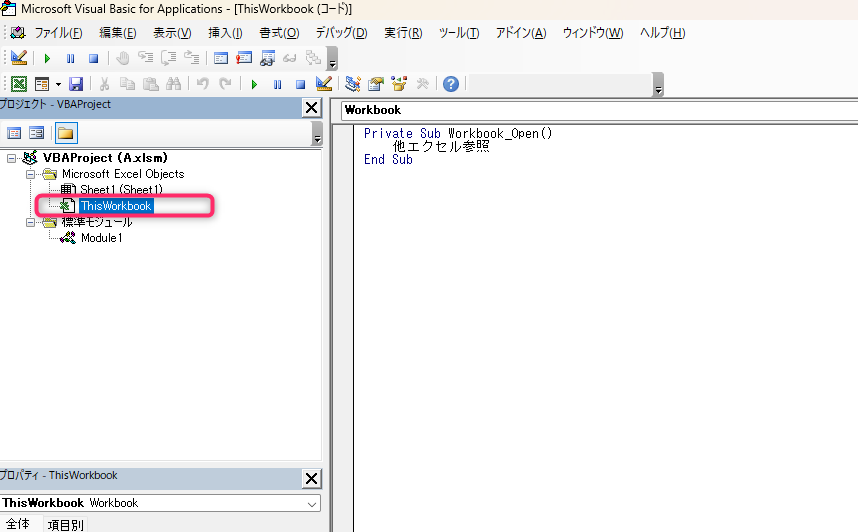This screenshot has width=858, height=532.
Task: Open the 実行(R) menu
Action: (x=403, y=33)
